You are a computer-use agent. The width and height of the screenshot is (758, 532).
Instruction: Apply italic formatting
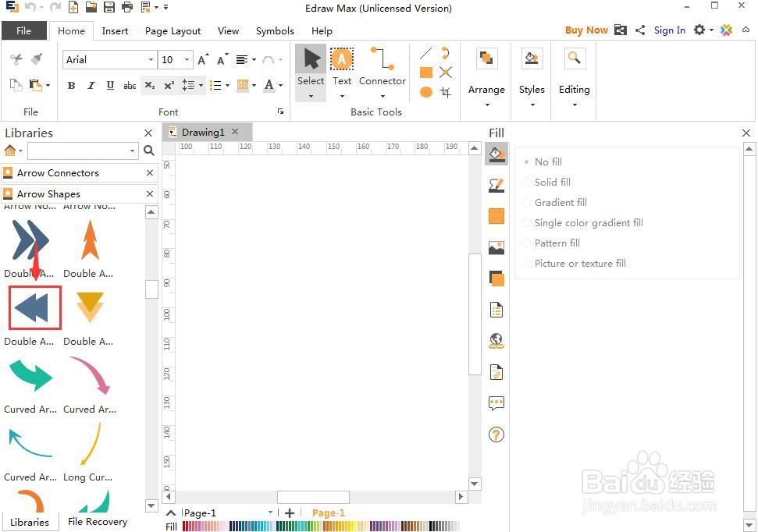click(x=91, y=86)
